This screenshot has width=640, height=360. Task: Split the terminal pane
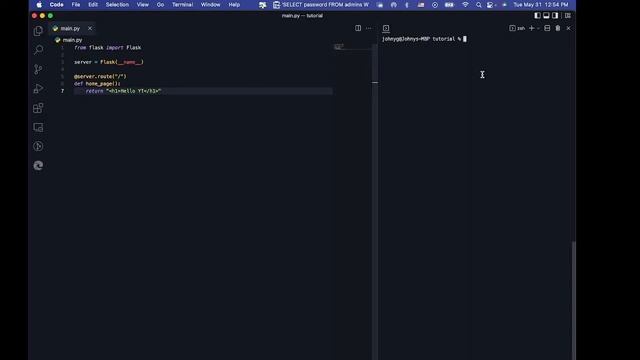point(547,28)
